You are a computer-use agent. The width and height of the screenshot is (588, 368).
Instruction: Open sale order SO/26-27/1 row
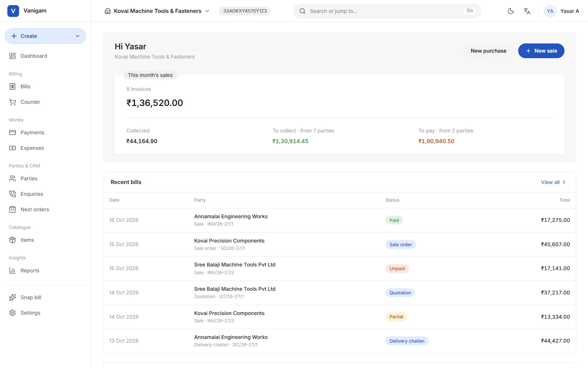click(x=340, y=244)
